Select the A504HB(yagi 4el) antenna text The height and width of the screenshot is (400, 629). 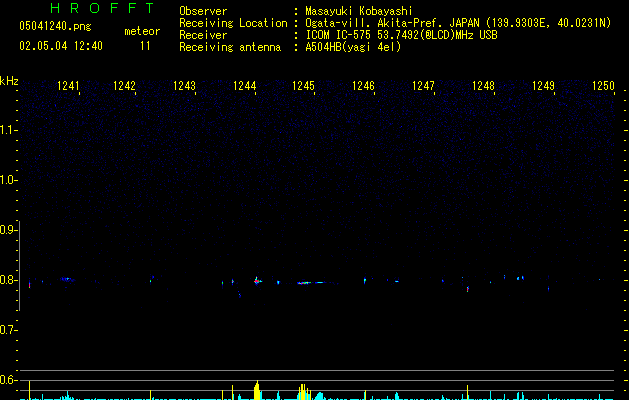353,47
